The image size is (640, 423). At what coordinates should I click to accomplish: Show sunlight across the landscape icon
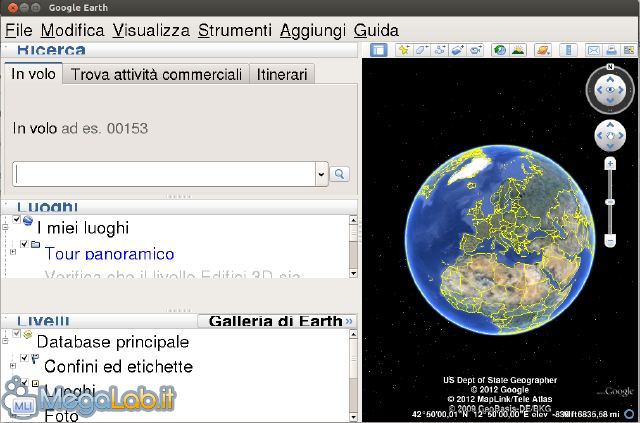pyautogui.click(x=518, y=50)
